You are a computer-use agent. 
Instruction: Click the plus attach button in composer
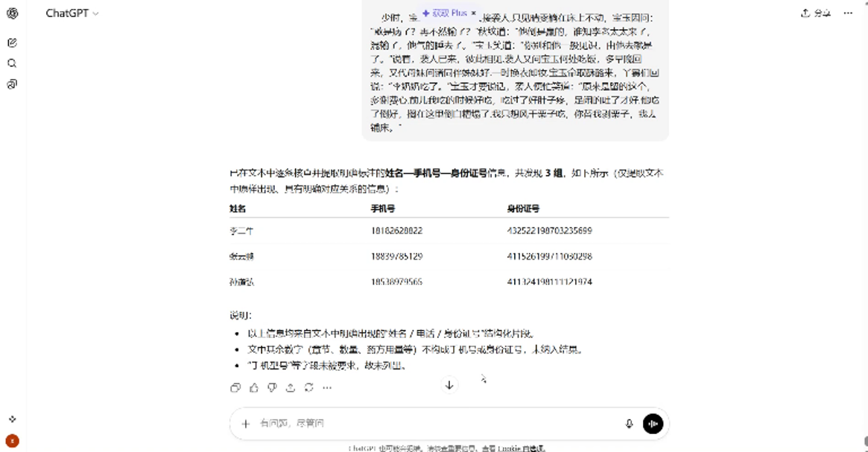coord(246,424)
